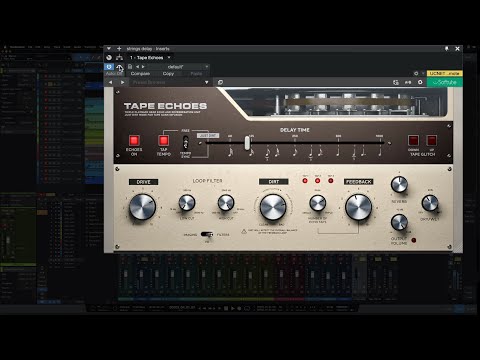Click the Drive knob
This screenshot has width=480, height=360.
pyautogui.click(x=142, y=207)
